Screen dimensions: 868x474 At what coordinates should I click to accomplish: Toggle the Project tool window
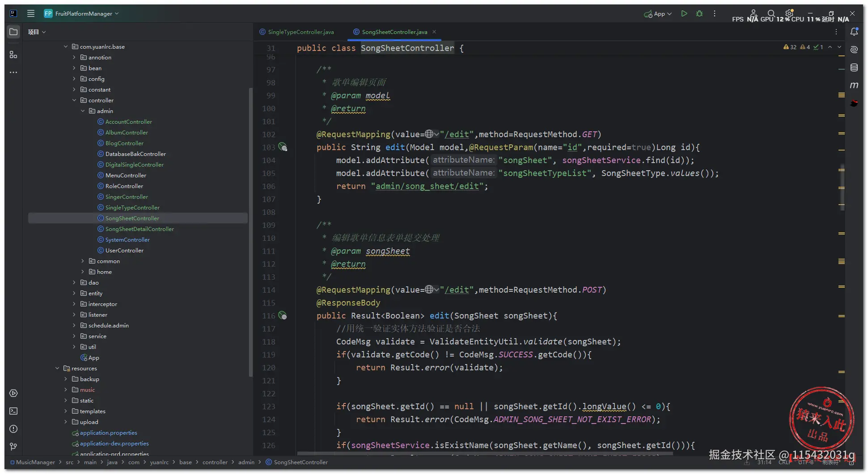point(13,32)
